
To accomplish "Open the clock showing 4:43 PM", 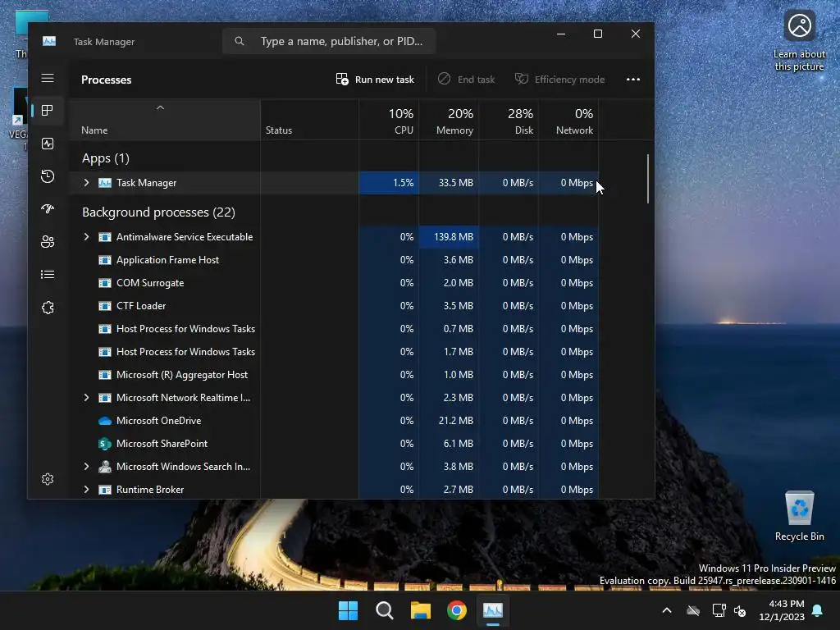I will 782,610.
